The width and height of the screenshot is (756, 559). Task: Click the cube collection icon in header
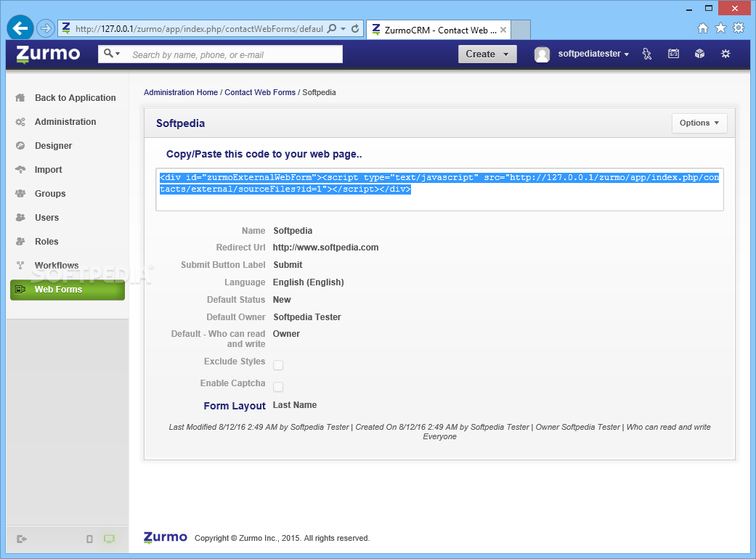click(x=699, y=54)
